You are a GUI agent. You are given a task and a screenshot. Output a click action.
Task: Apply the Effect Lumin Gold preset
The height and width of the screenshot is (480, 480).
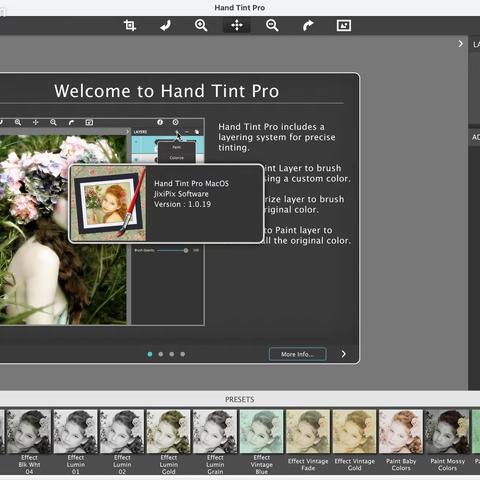(x=168, y=442)
